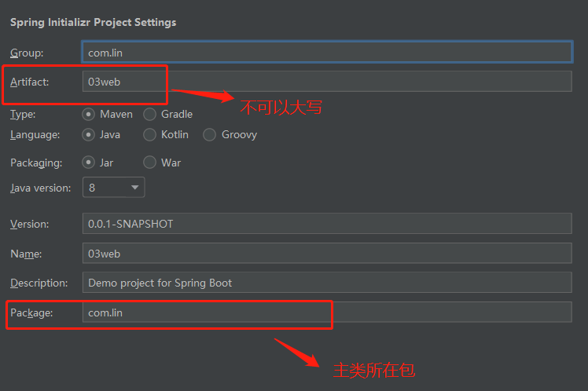The image size is (588, 391).
Task: Click the Type label
Action: 23,114
